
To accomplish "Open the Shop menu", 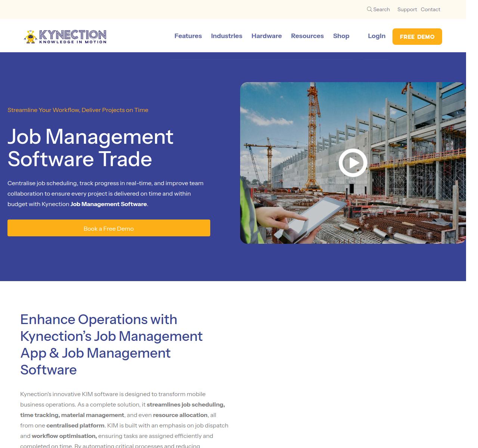I will point(341,36).
